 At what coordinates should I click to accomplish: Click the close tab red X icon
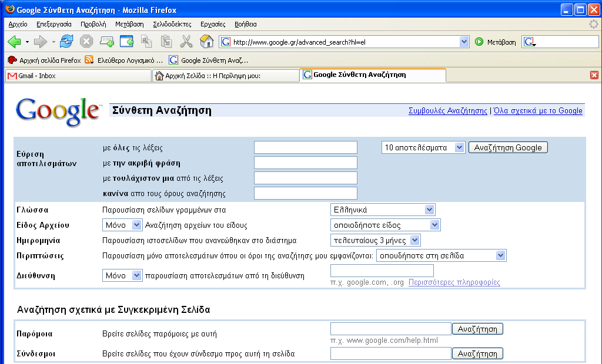(x=594, y=75)
